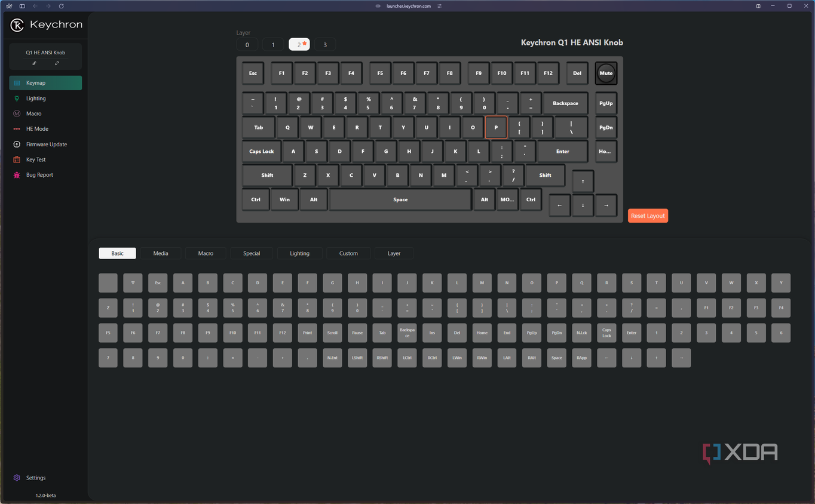815x504 pixels.
Task: Reload the page in the browser toolbar
Action: [61, 6]
